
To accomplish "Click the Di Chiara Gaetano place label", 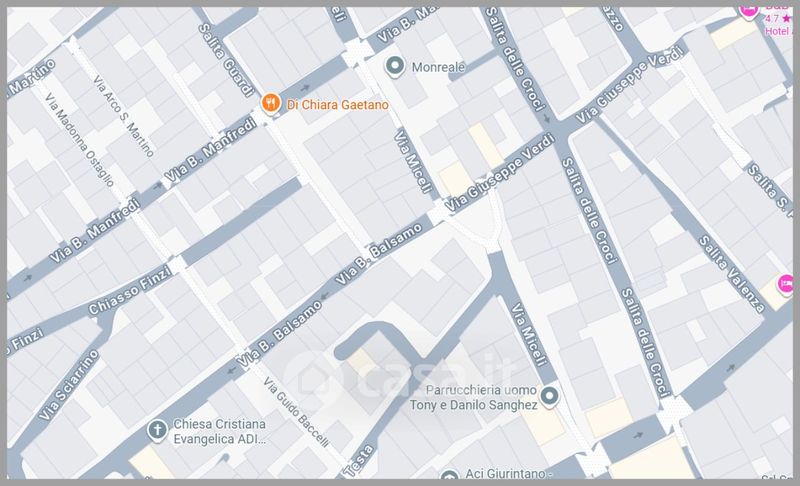I will click(338, 105).
